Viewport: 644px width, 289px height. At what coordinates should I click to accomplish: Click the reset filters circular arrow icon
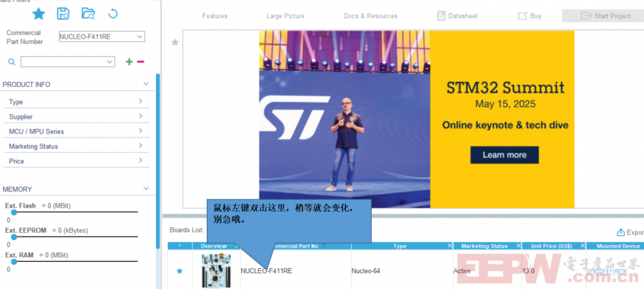click(x=113, y=14)
